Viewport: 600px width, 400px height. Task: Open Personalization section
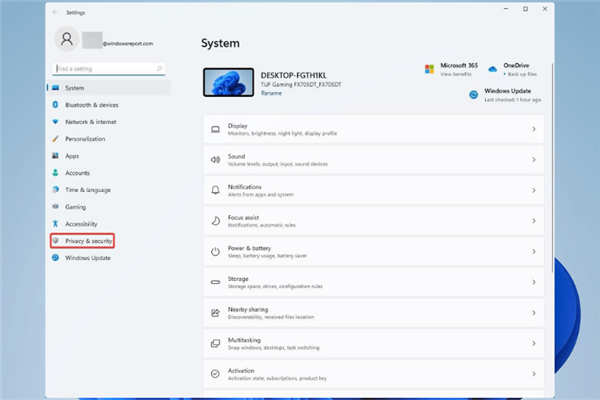click(x=109, y=139)
